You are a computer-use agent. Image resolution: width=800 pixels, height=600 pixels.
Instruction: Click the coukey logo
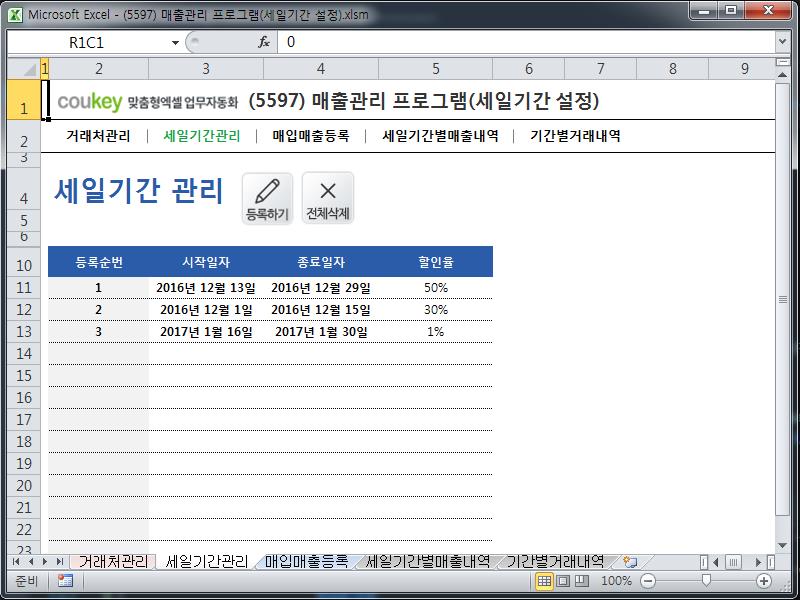click(90, 102)
